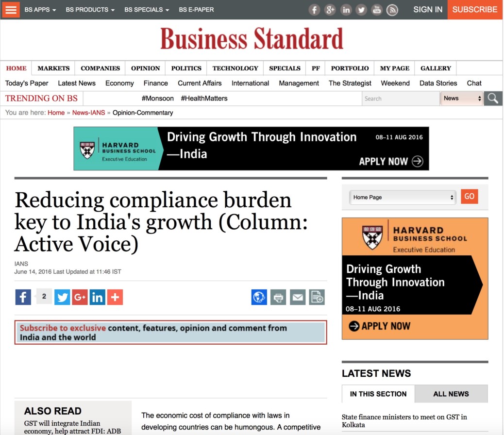Open Weekend submenu link
504x435 pixels.
395,84
